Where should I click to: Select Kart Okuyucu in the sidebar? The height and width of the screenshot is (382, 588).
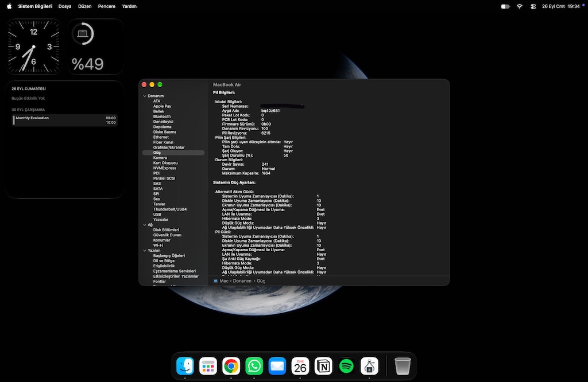coord(165,163)
